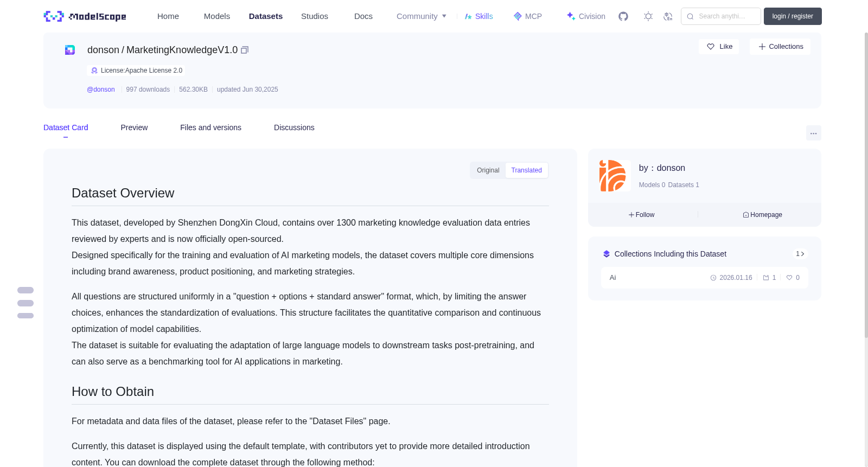Screen dimensions: 868x467
Task: Click the dataset cube icon beside the title
Action: click(70, 50)
